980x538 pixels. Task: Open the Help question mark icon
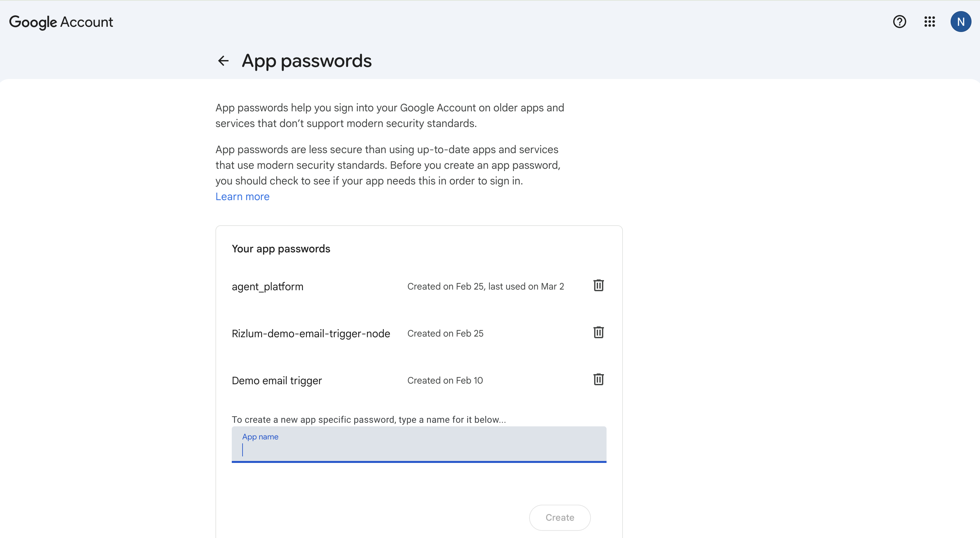tap(899, 22)
